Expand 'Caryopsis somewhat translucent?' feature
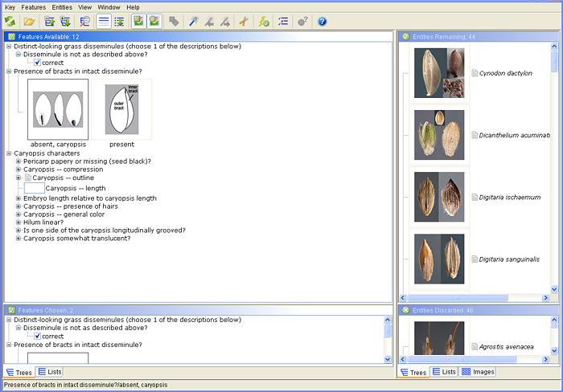The image size is (563, 392). pyautogui.click(x=18, y=239)
